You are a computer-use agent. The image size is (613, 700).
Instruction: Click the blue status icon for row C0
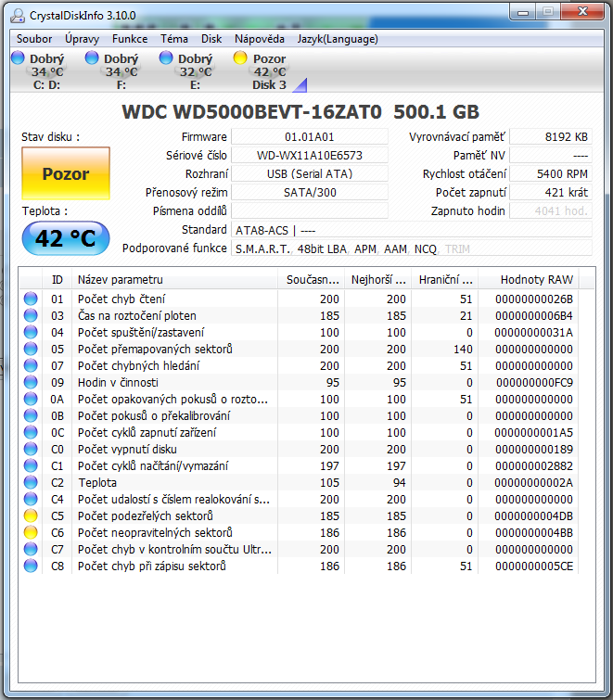click(31, 449)
